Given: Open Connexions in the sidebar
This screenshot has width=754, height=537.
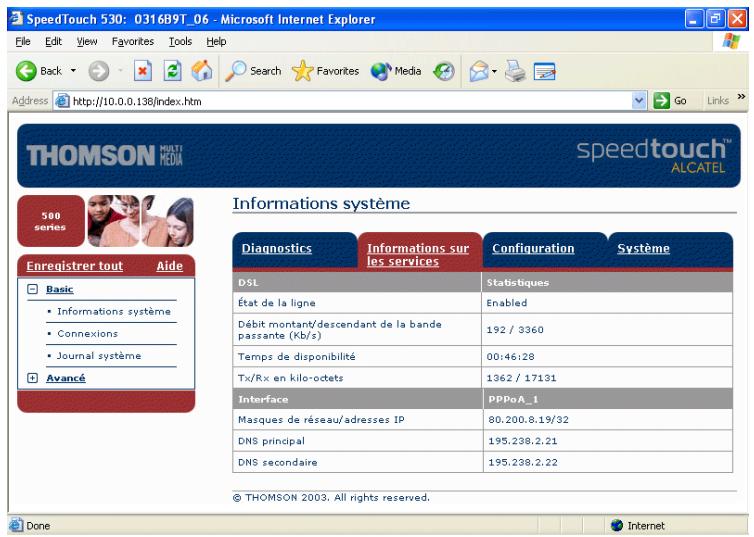Looking at the screenshot, I should 88,333.
